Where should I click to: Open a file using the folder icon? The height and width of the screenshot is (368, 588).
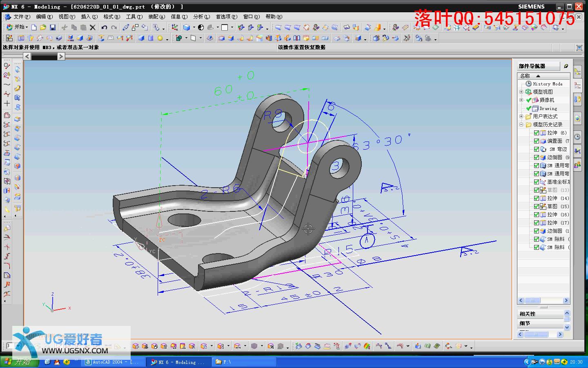point(43,27)
